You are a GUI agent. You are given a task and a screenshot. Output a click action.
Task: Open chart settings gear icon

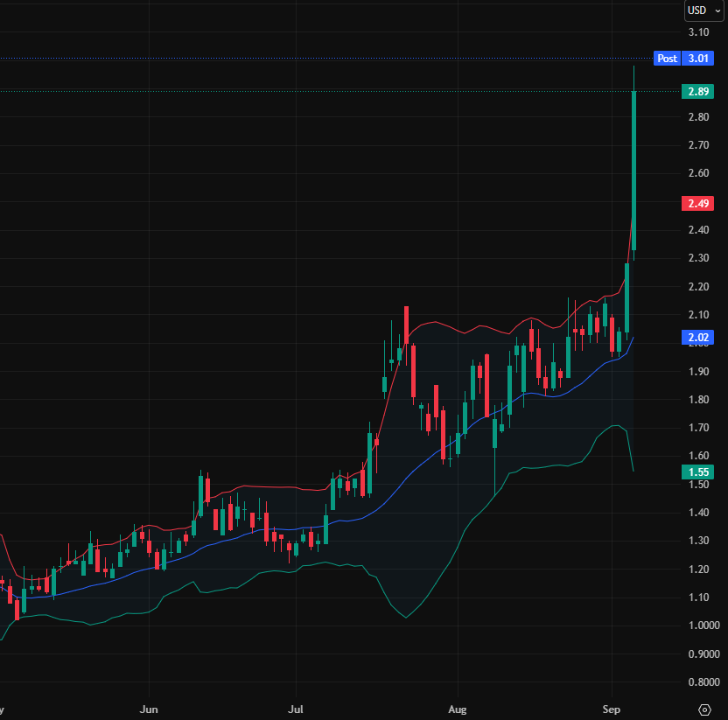point(704,710)
